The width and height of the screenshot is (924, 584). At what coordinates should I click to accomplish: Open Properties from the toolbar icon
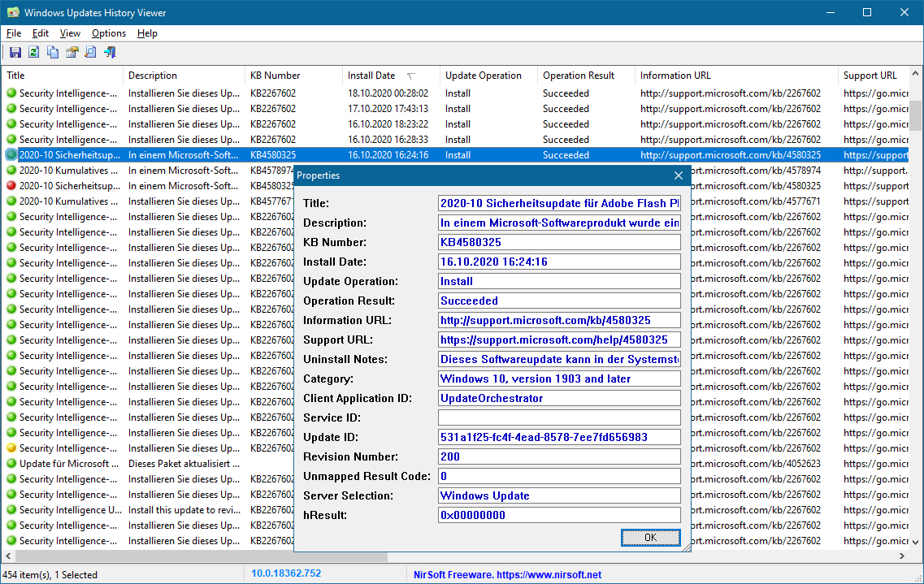tap(72, 53)
